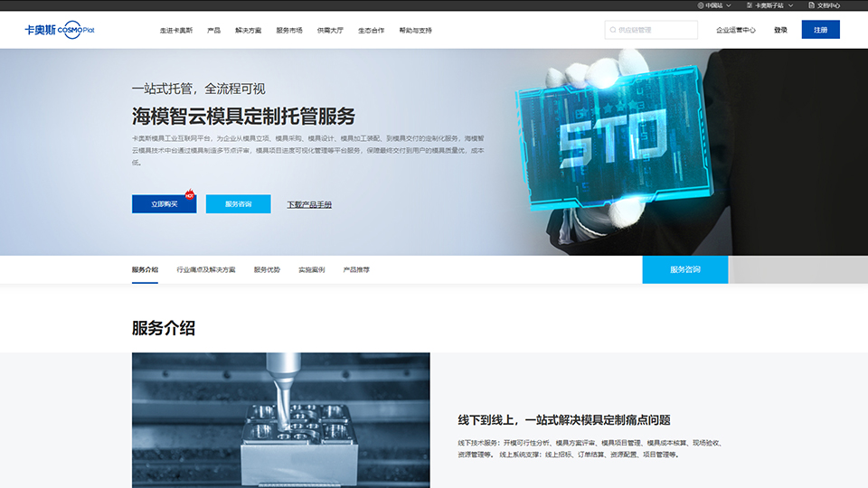868x488 pixels.
Task: Open the 企业运营中心 link
Action: coord(736,30)
